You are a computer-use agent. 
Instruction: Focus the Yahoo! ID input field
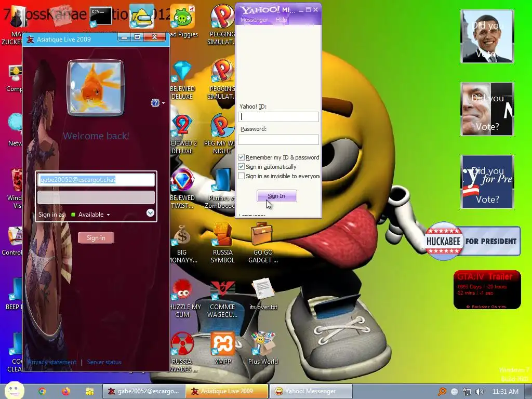pyautogui.click(x=278, y=117)
